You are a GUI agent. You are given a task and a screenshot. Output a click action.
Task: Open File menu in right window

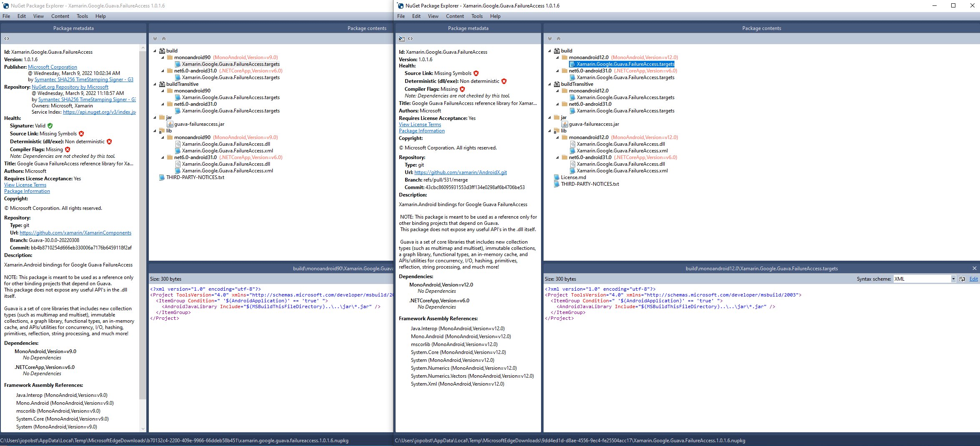coord(401,16)
